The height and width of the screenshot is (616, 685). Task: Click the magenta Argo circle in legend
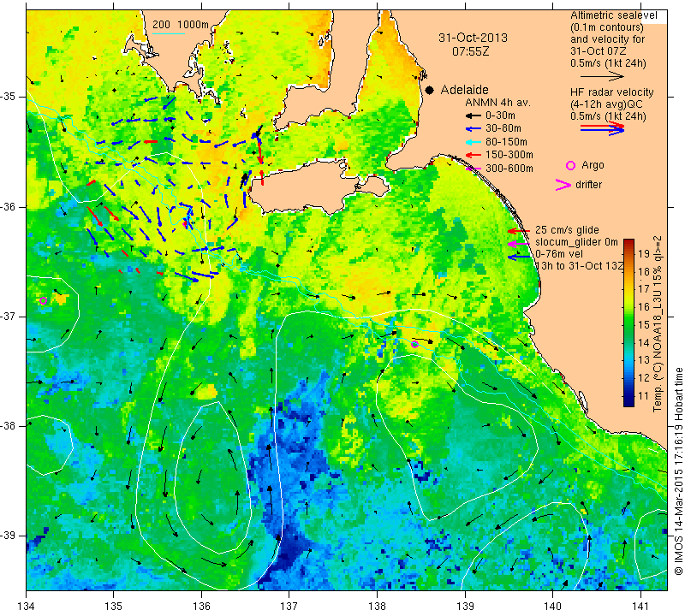click(570, 165)
